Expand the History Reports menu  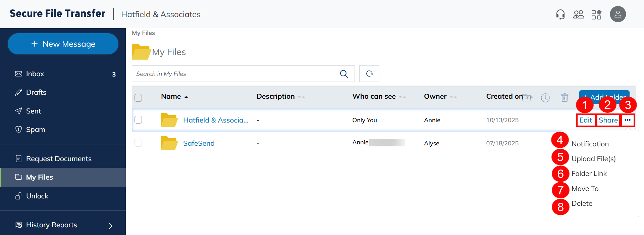point(110,226)
